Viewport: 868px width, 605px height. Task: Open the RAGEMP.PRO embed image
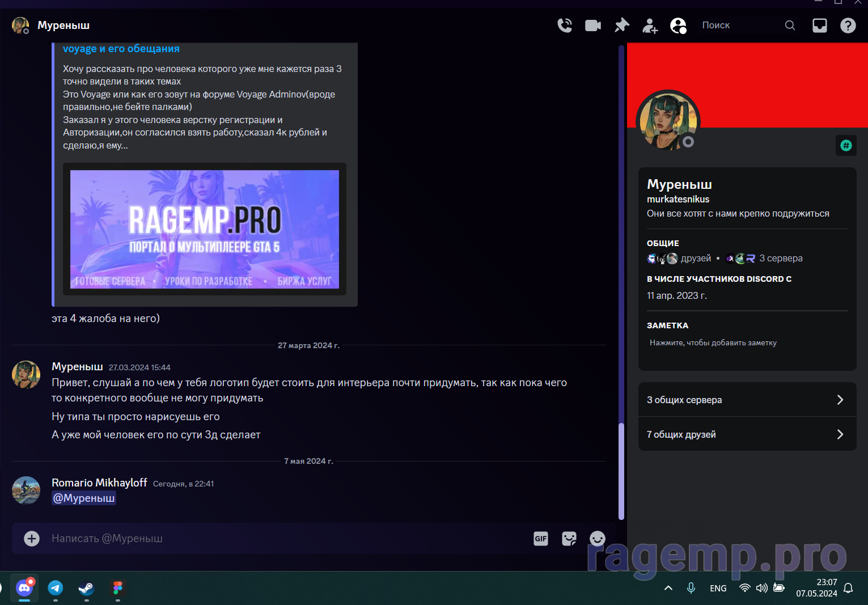(205, 229)
